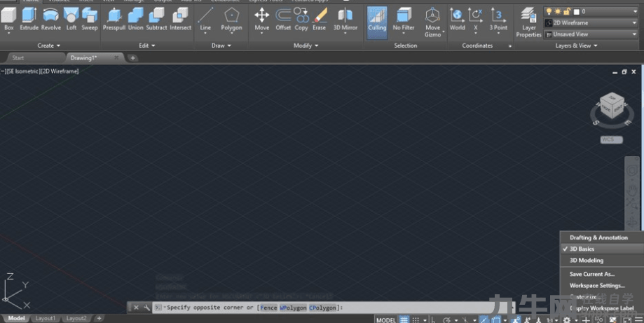Viewport: 644px width, 323px height.
Task: Open the 1:1 annotation scale dropdown
Action: [x=552, y=320]
